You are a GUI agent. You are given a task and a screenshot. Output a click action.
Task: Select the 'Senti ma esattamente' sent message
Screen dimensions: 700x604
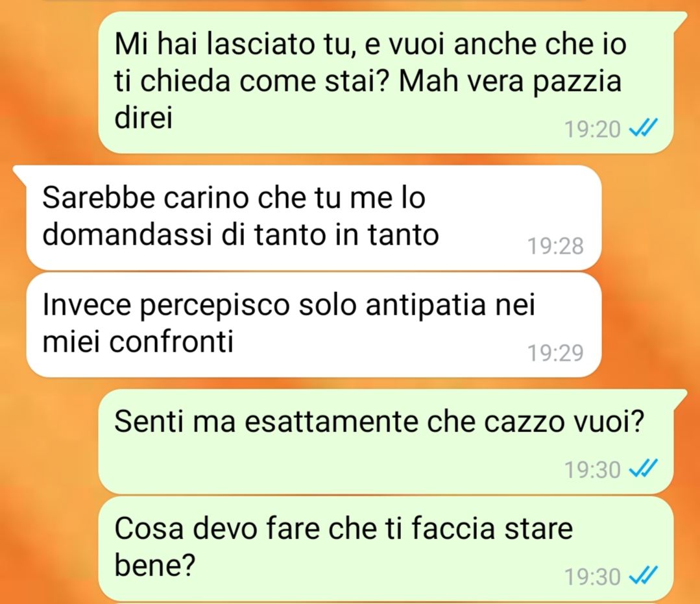click(x=386, y=442)
